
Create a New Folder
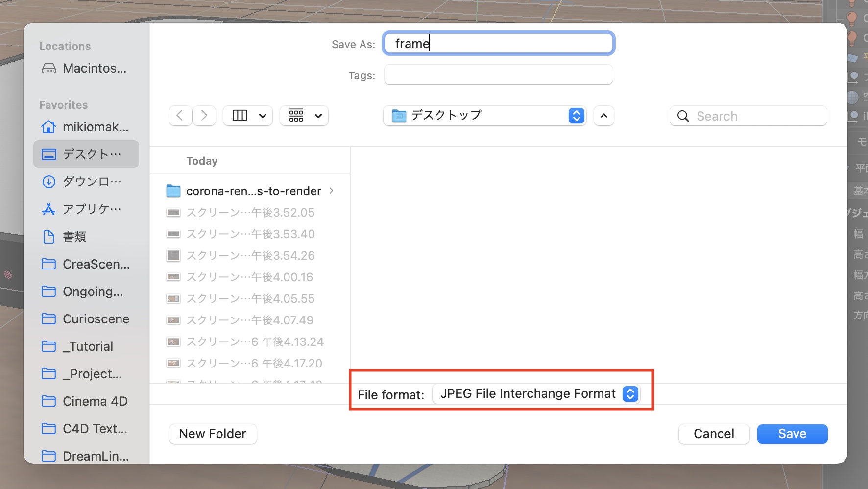213,434
